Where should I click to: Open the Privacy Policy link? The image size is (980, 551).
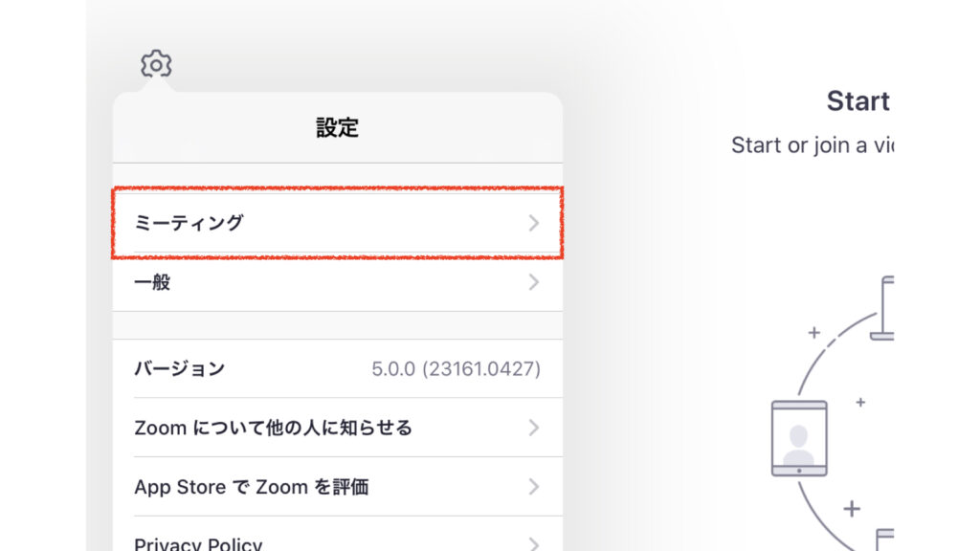(198, 543)
